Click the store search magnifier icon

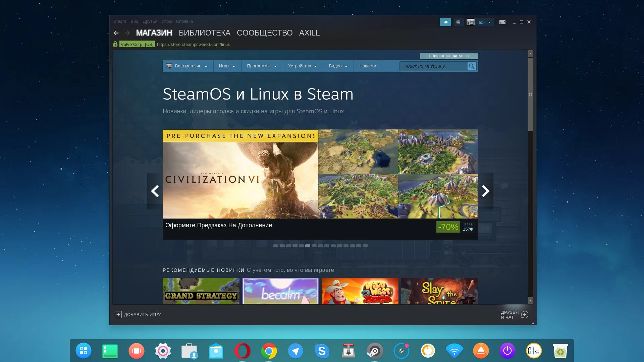(x=472, y=66)
